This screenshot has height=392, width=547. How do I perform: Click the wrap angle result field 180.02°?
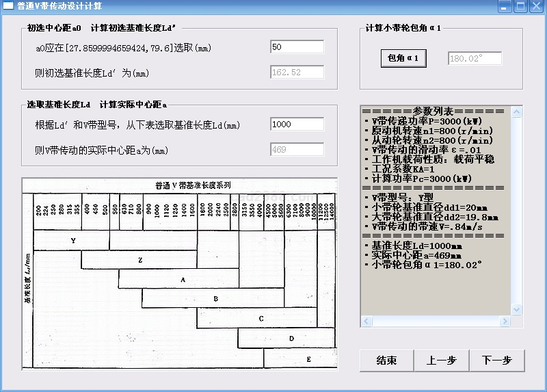click(475, 59)
